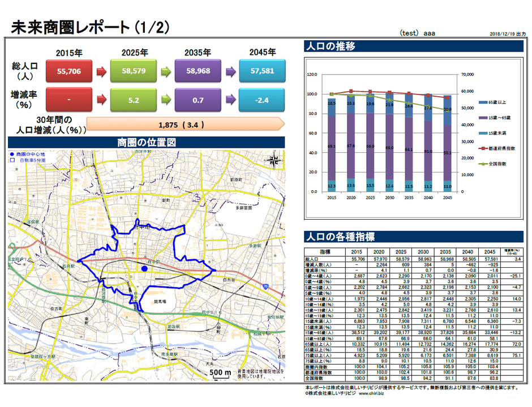The image size is (532, 407).
Task: Click the 自動車5分圏 map legend square
Action: 12,160
